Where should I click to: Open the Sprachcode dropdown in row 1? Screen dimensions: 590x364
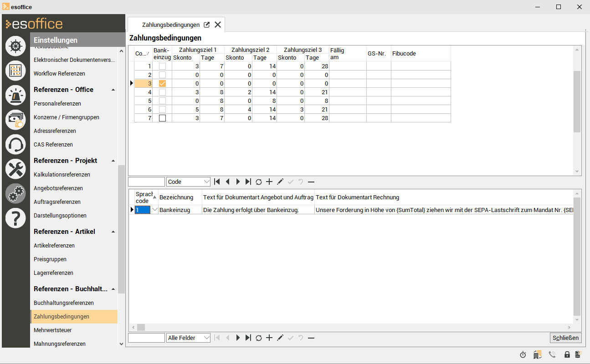click(154, 210)
